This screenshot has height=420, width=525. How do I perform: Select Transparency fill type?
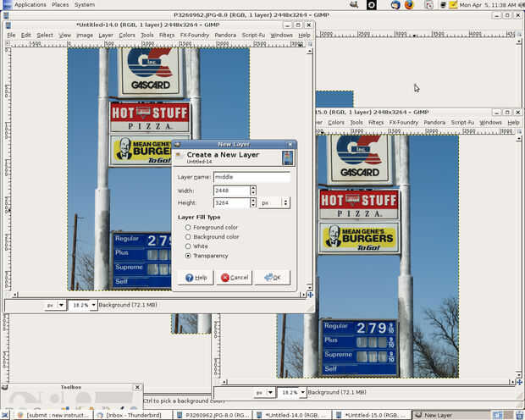(207, 256)
